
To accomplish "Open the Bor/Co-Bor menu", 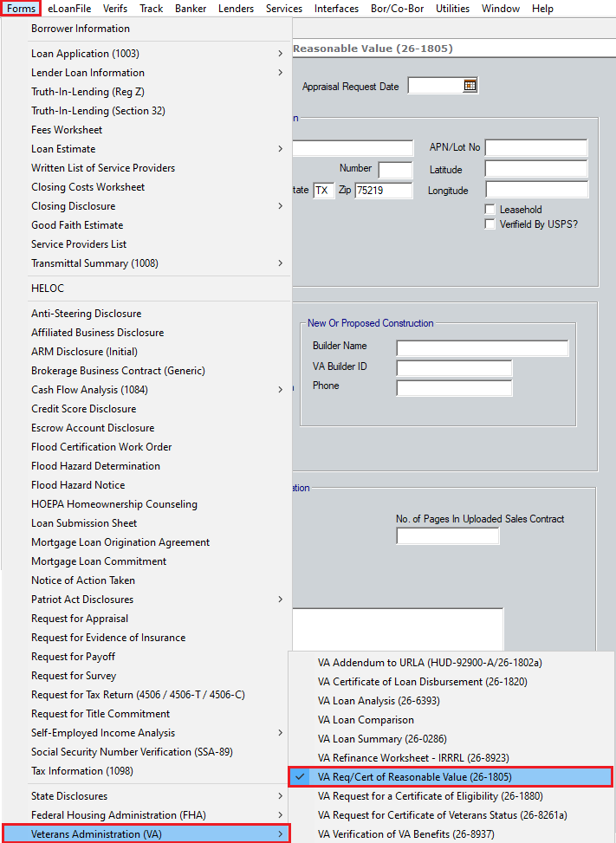I will click(x=397, y=9).
